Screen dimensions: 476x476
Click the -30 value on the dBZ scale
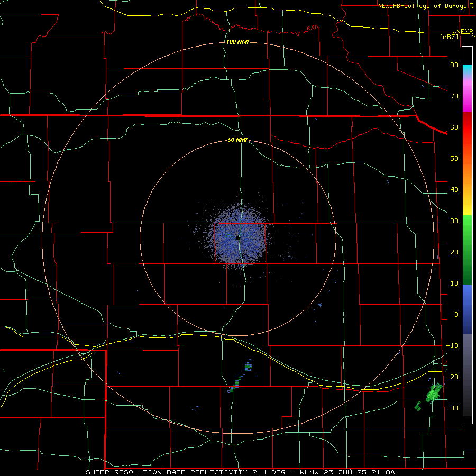point(452,408)
